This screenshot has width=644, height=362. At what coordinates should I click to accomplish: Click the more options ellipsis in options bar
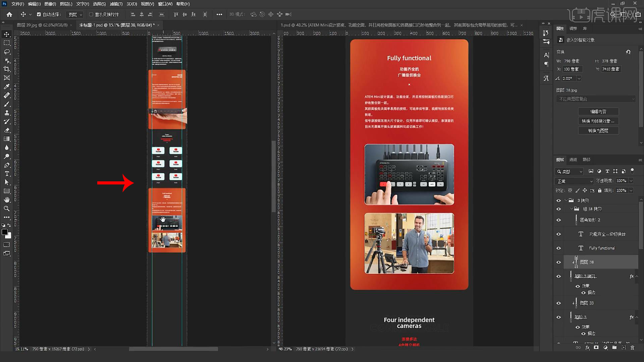coord(219,14)
